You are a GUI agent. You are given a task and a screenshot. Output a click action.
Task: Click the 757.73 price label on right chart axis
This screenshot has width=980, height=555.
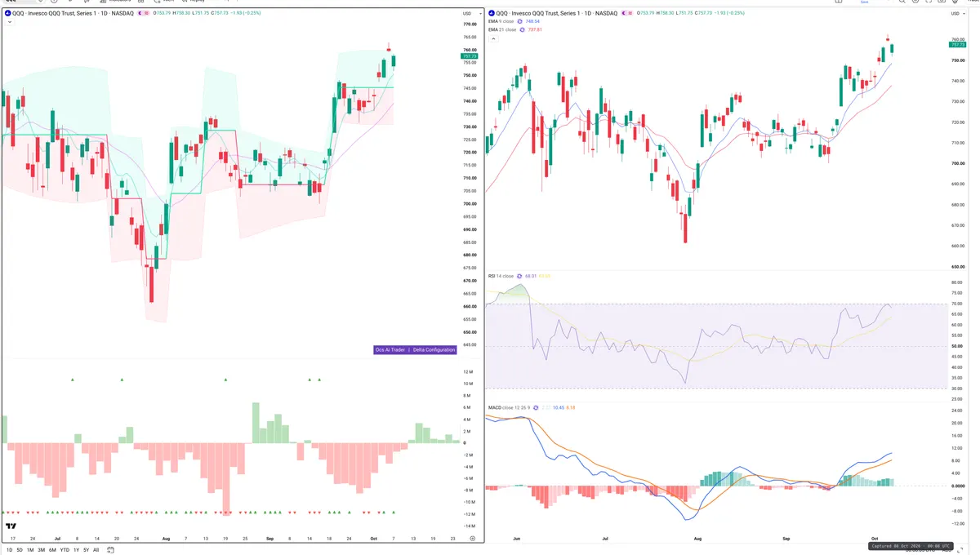tap(958, 45)
